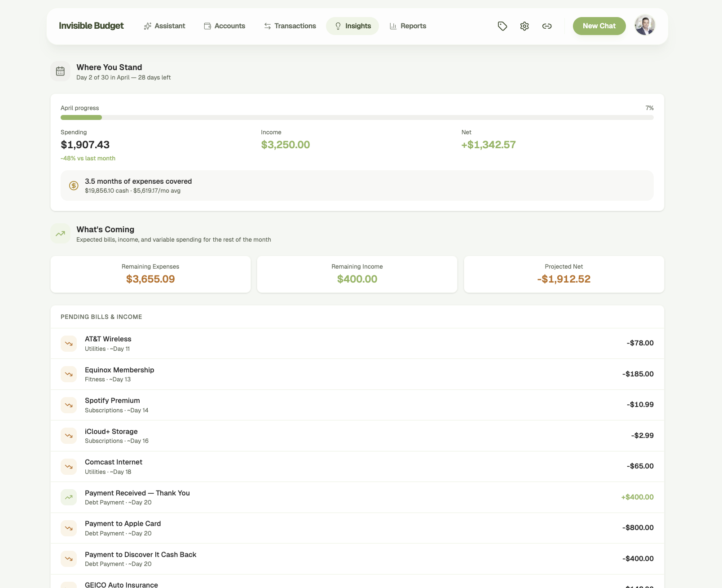Viewport: 722px width, 588px height.
Task: Open the profile avatar picture
Action: (x=645, y=26)
